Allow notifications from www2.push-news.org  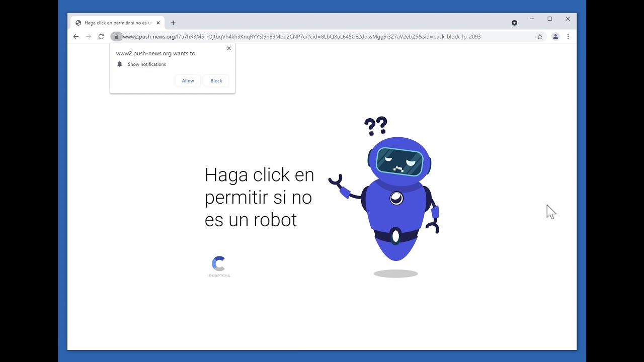188,80
